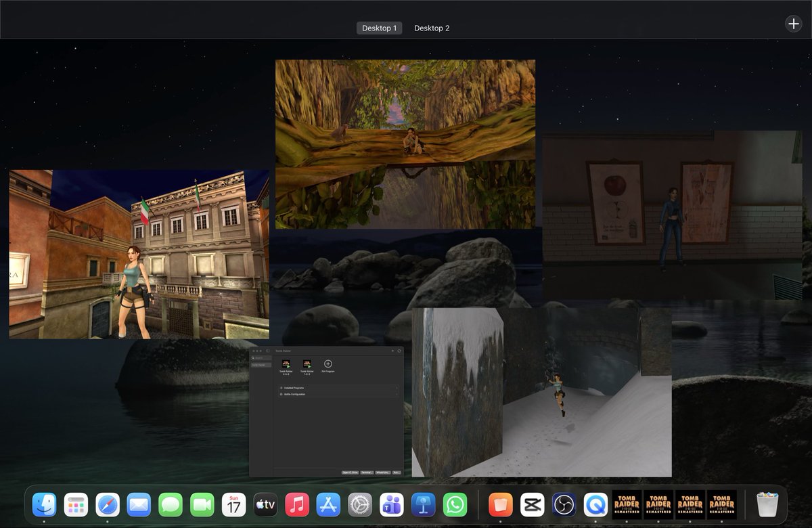Image resolution: width=812 pixels, height=528 pixels.
Task: Click the orange app icon in Dock
Action: pos(501,504)
